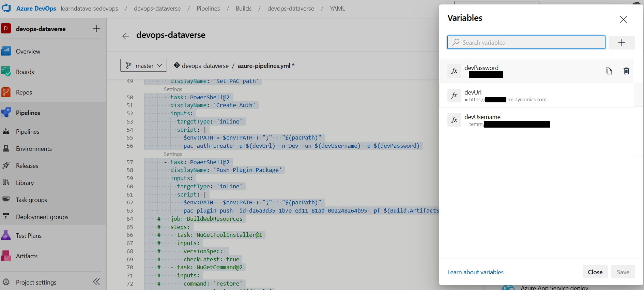Open the Pipelines sub-item icon

pyautogui.click(x=6, y=131)
